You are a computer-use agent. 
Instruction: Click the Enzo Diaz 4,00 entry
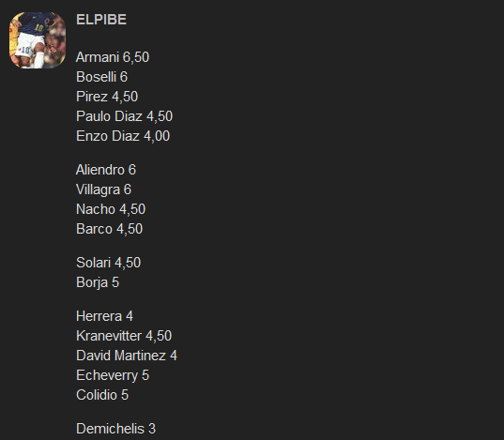[123, 136]
